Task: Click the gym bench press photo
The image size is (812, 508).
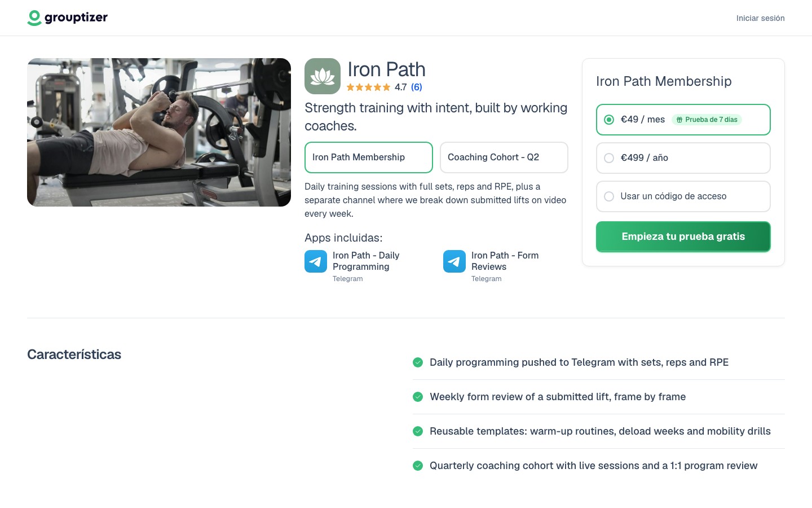Action: pos(159,132)
